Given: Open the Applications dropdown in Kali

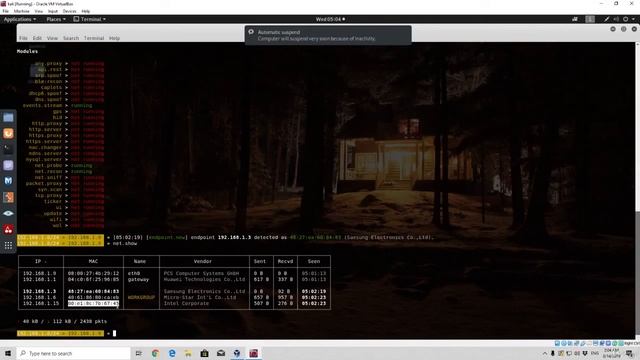Looking at the screenshot, I should tap(20, 19).
